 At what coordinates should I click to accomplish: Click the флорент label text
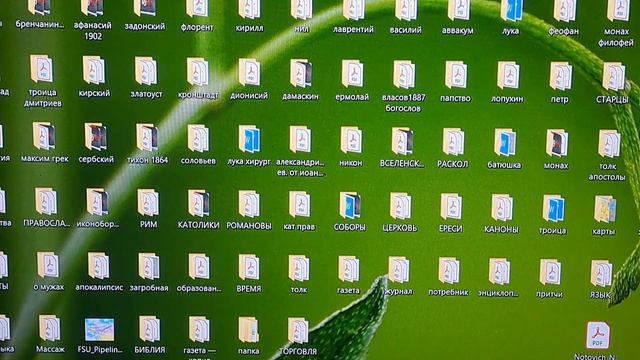197,27
